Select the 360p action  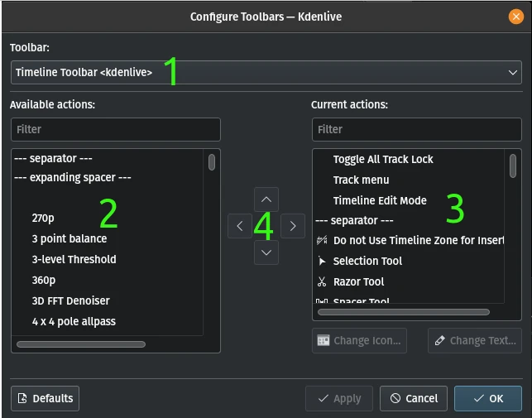tap(43, 280)
